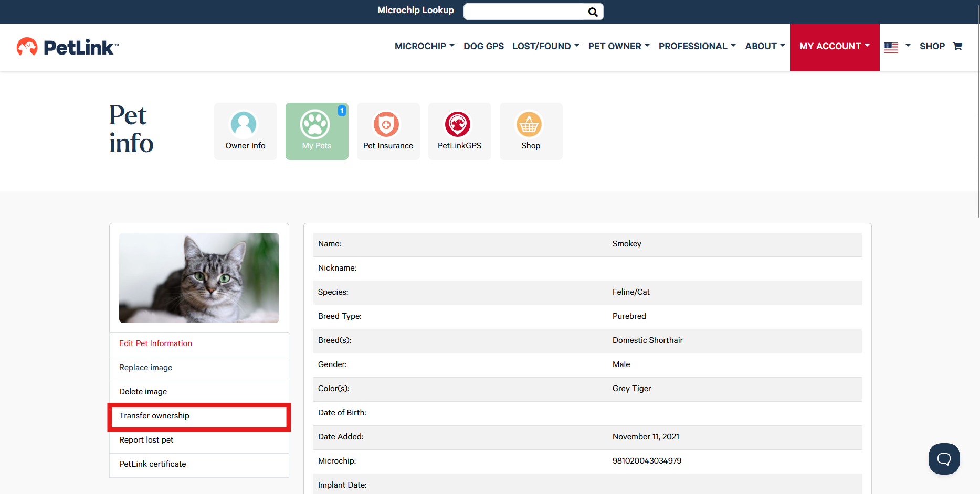
Task: Expand the LOST/FOUND menu
Action: [x=546, y=46]
